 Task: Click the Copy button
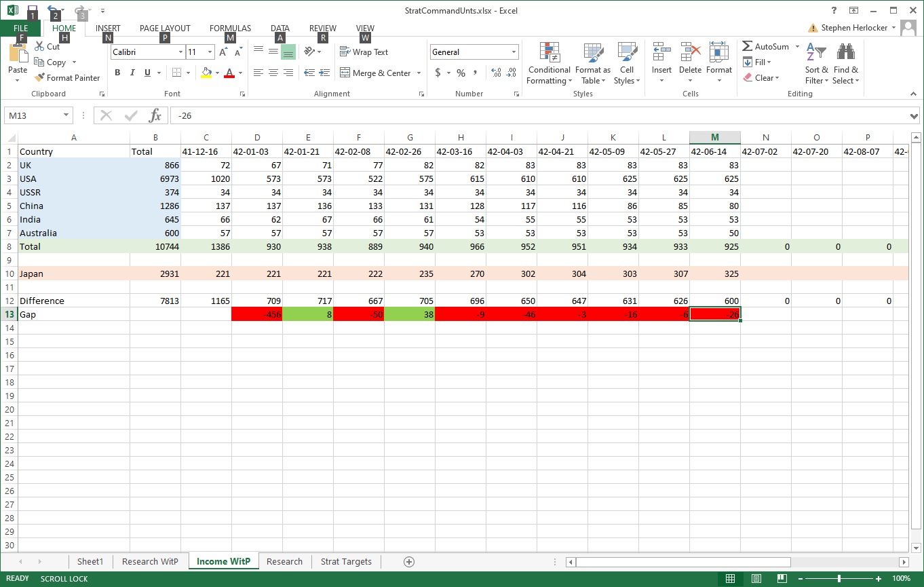[52, 62]
